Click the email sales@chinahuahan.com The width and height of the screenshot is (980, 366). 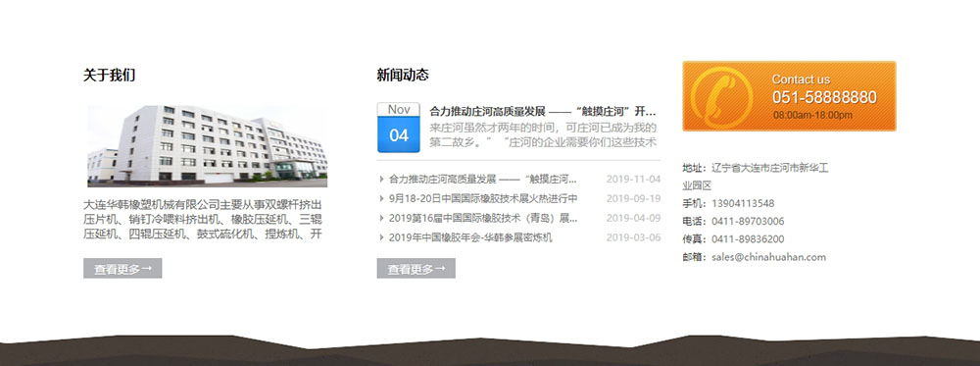point(768,257)
